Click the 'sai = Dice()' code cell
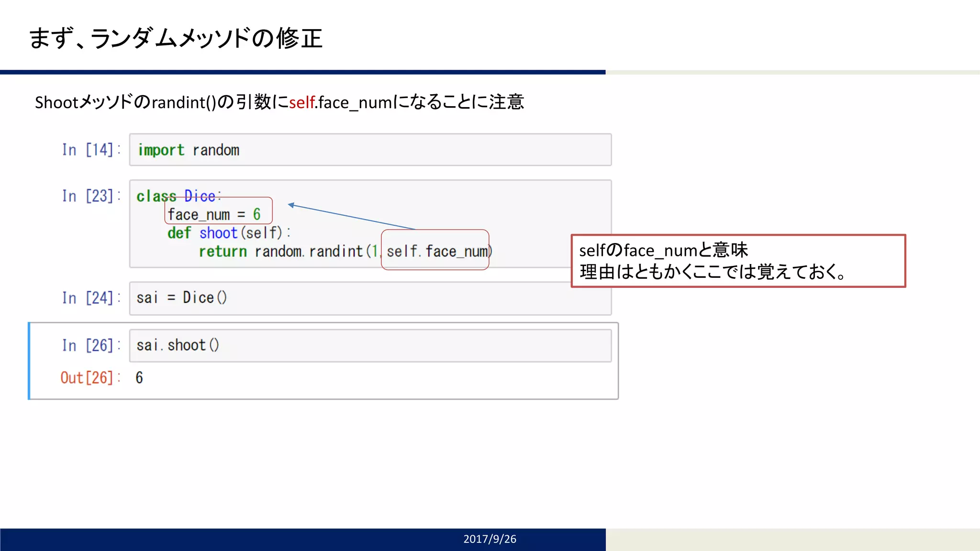 [370, 298]
